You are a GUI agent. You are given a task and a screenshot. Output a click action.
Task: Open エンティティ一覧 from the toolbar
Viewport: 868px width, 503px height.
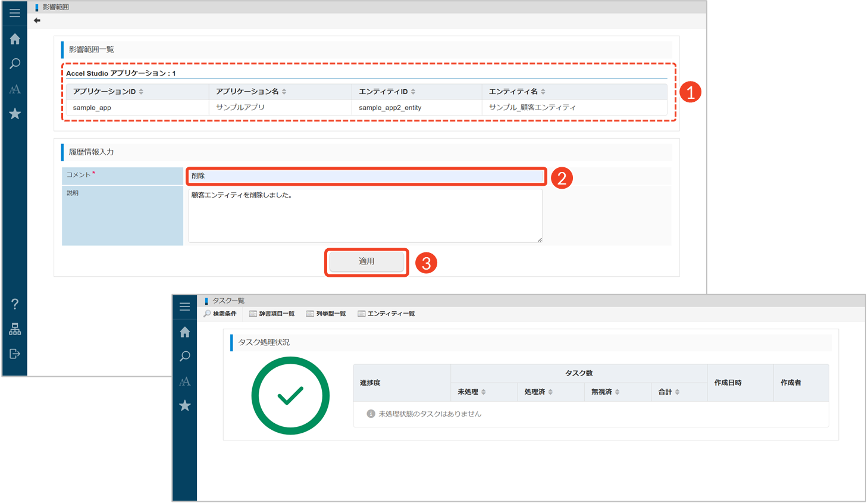tap(386, 314)
